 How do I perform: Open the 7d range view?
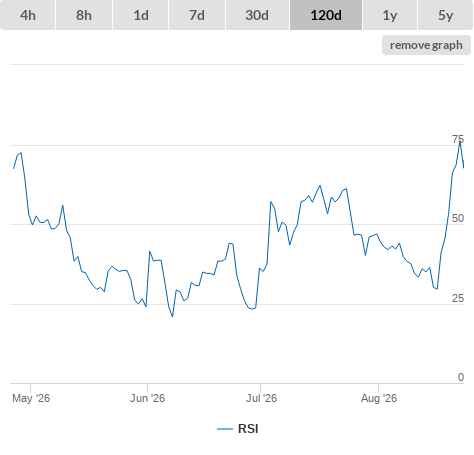(197, 15)
